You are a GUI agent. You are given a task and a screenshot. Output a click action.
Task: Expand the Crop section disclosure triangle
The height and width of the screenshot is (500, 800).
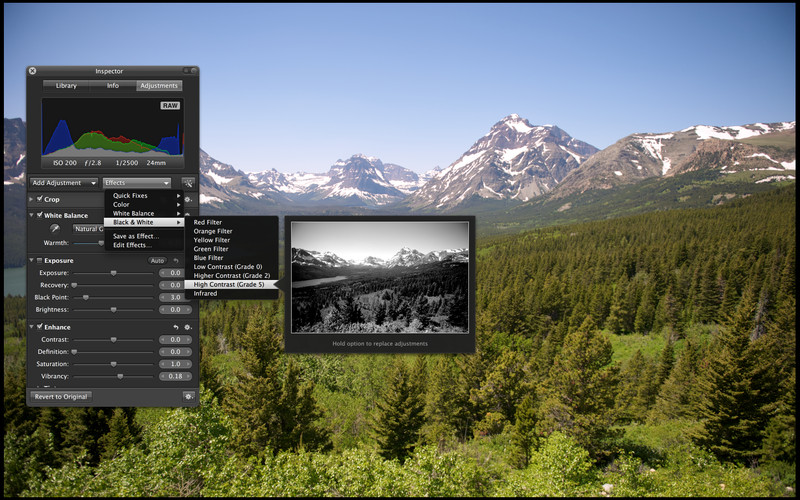tap(31, 199)
